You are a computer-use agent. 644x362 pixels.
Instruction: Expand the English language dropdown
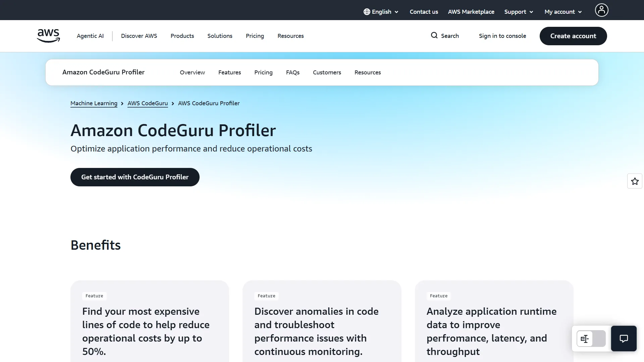381,12
